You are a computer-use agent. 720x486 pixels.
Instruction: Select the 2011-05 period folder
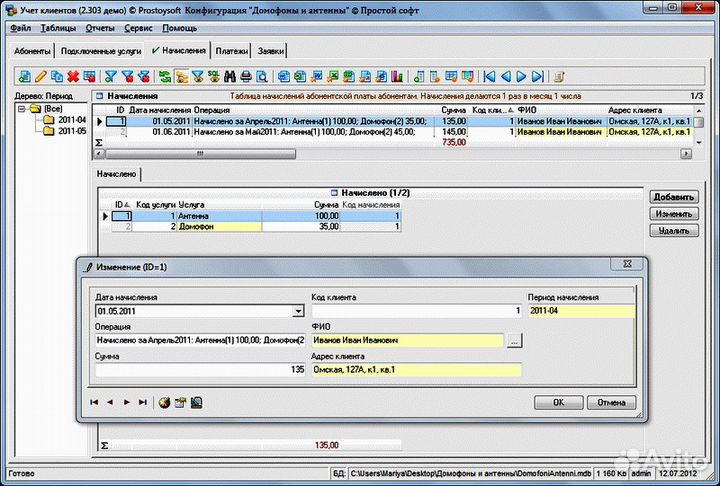[71, 131]
